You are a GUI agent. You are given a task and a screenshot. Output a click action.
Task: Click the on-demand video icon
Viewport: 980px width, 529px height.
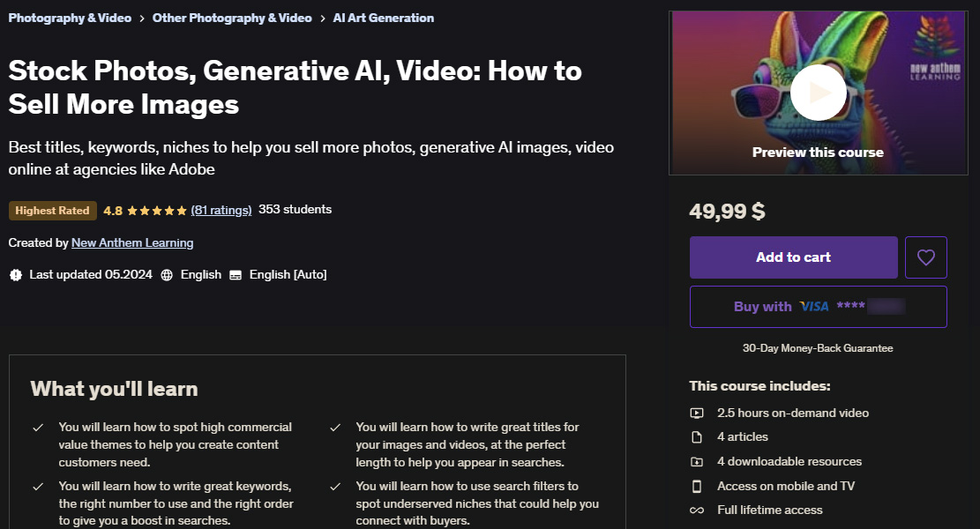coord(696,413)
